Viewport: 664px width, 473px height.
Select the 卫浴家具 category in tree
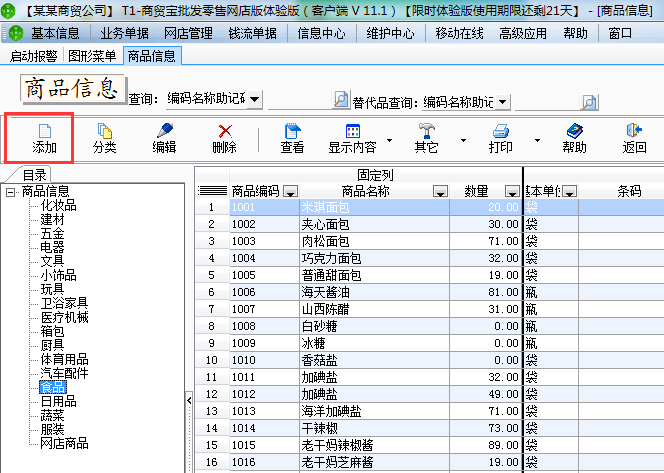(x=64, y=303)
